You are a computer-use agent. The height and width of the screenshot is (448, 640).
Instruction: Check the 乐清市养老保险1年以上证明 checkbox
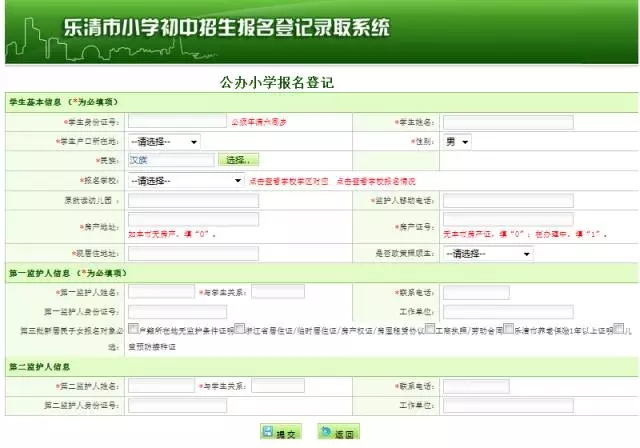tap(508, 328)
